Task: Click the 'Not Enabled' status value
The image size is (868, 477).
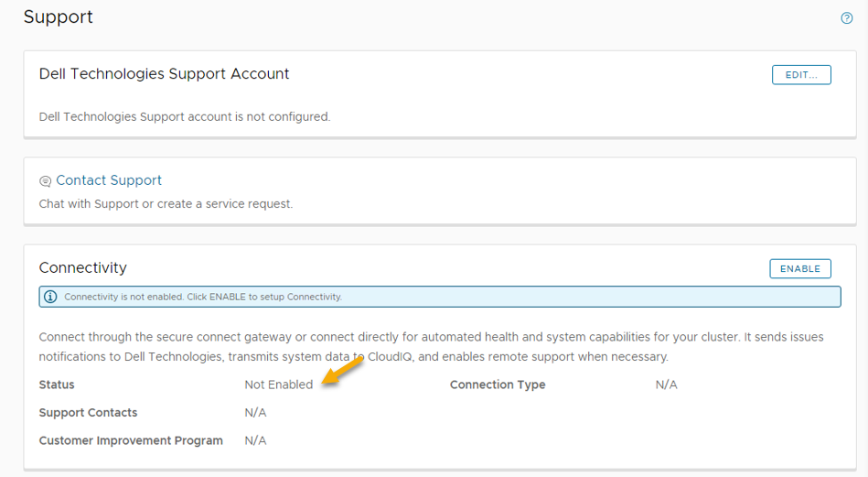Action: coord(278,385)
